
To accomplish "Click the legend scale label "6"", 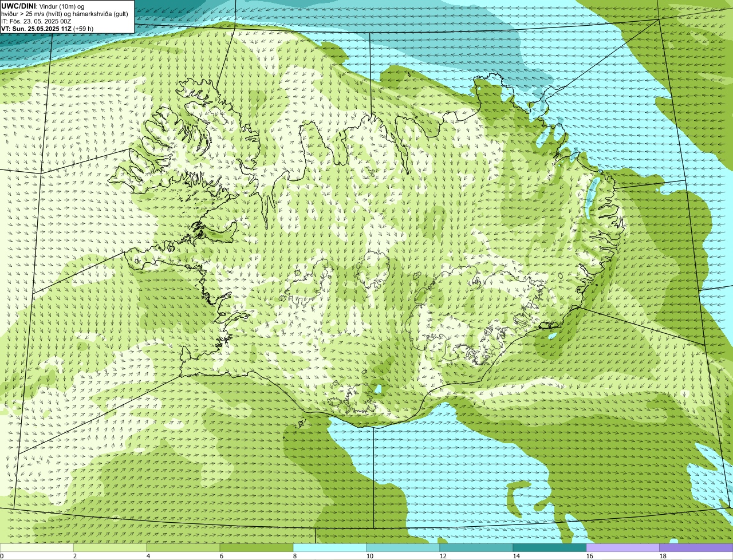I will [x=222, y=556].
